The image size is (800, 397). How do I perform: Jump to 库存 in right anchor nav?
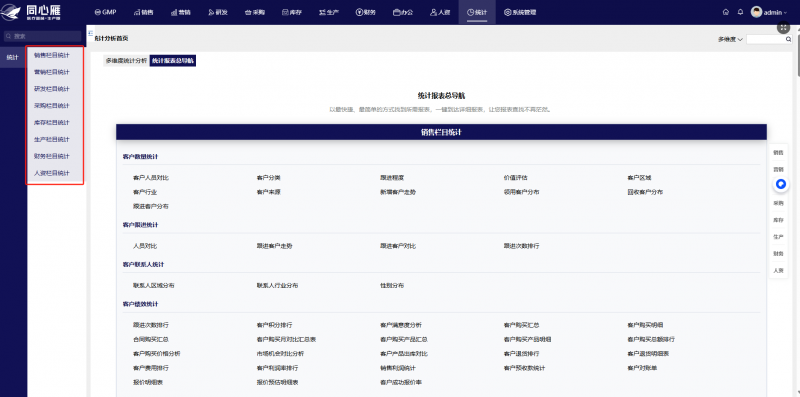pyautogui.click(x=778, y=220)
